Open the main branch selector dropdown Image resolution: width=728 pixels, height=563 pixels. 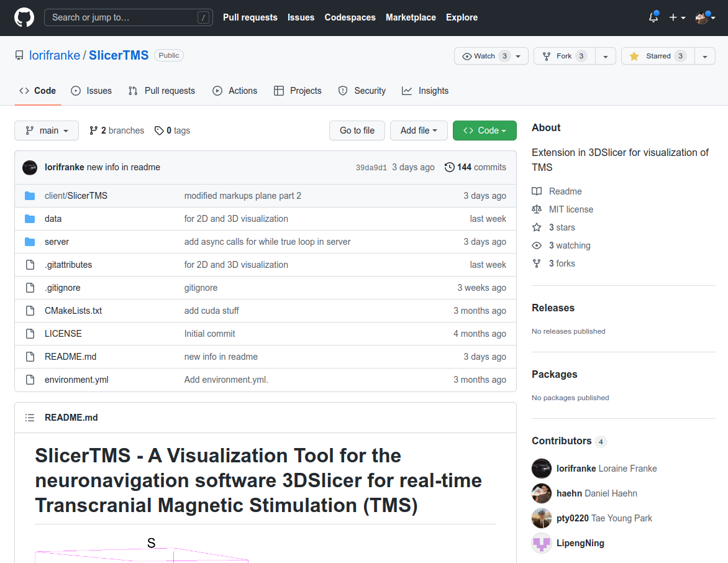coord(47,130)
